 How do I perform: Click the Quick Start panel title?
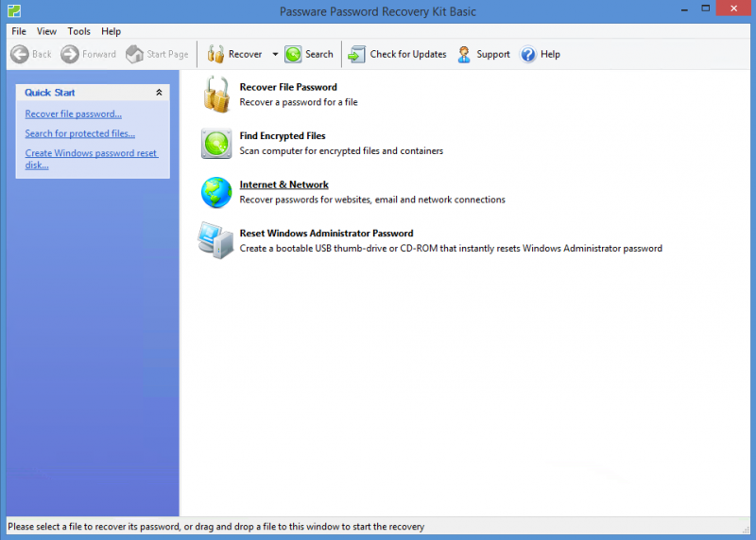click(50, 92)
